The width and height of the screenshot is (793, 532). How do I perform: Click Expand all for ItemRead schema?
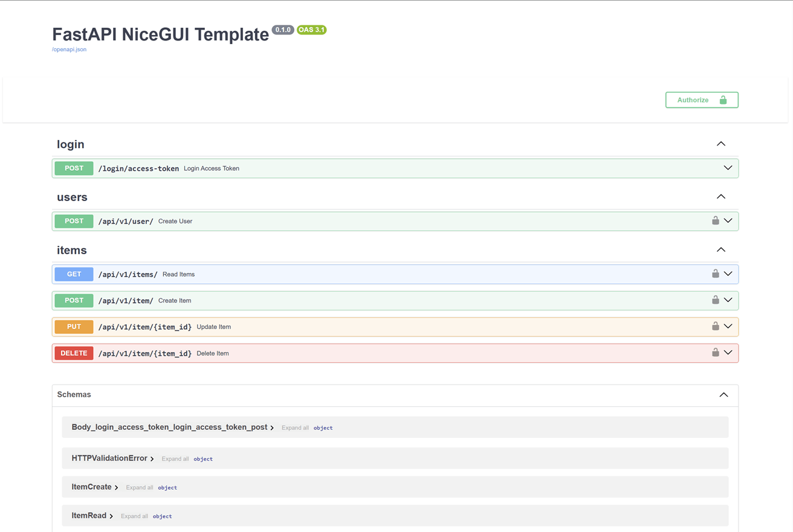(x=134, y=516)
